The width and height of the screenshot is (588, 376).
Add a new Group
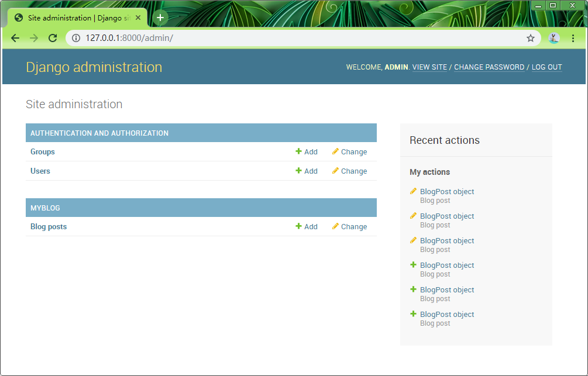(x=307, y=152)
